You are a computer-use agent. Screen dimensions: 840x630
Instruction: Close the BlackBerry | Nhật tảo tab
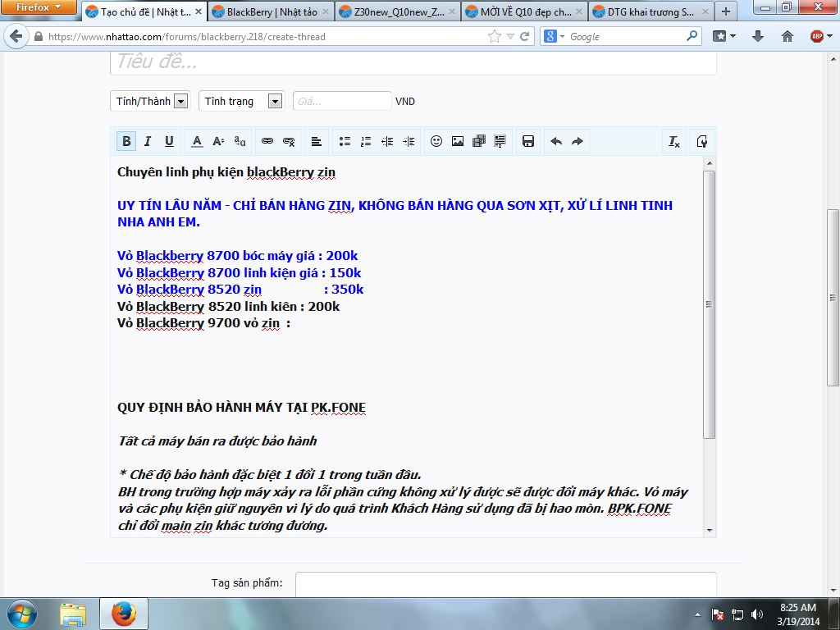click(325, 11)
